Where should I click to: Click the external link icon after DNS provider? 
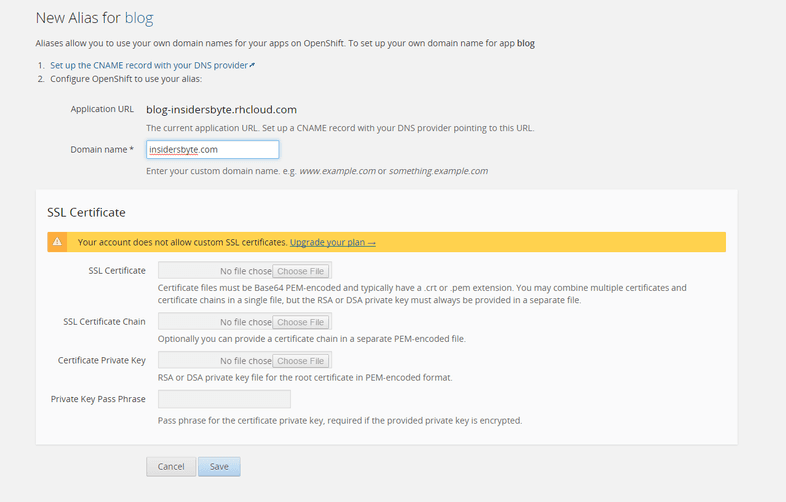tap(252, 65)
